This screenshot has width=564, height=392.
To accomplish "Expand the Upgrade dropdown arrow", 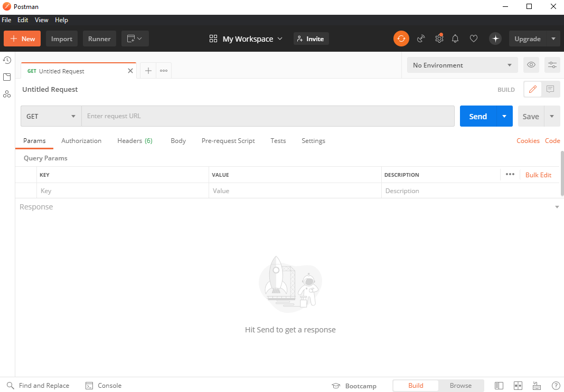I will (553, 39).
